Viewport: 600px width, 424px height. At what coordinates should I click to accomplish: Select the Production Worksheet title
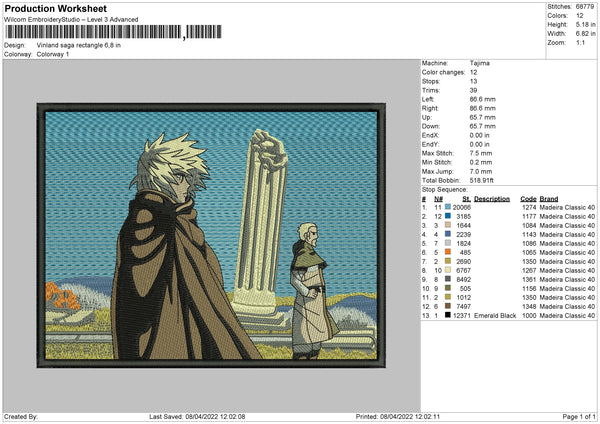[x=55, y=8]
